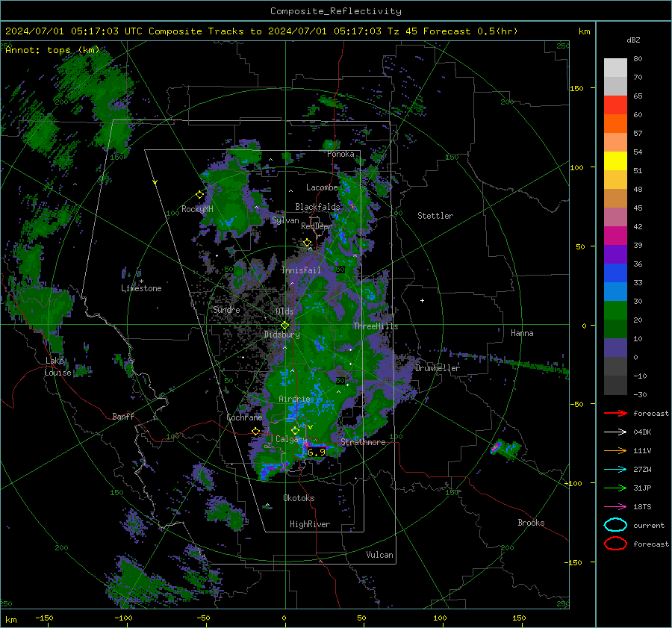The height and width of the screenshot is (628, 672).
Task: Select the purple 36–39 dBZ color band
Action: pos(615,254)
